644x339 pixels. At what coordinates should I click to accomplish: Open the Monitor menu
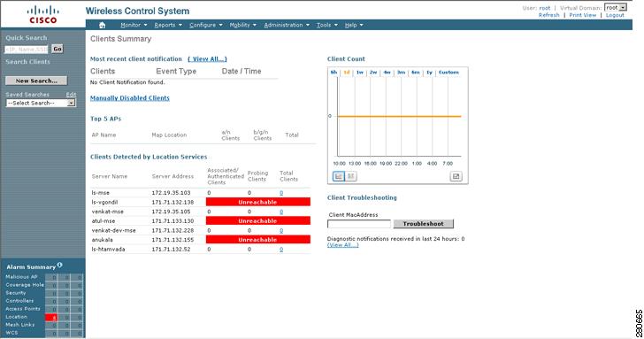134,25
